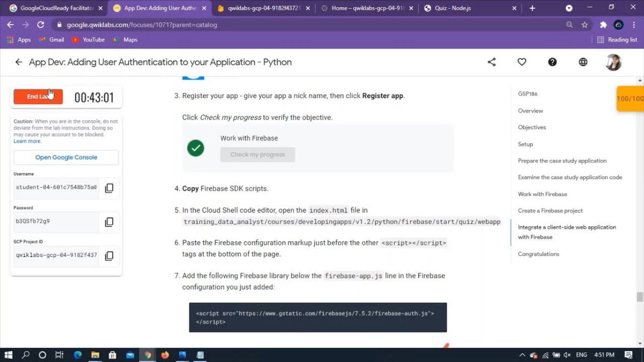Image resolution: width=644 pixels, height=362 pixels.
Task: Click the page vertical scrollbar thumb
Action: coord(640,297)
